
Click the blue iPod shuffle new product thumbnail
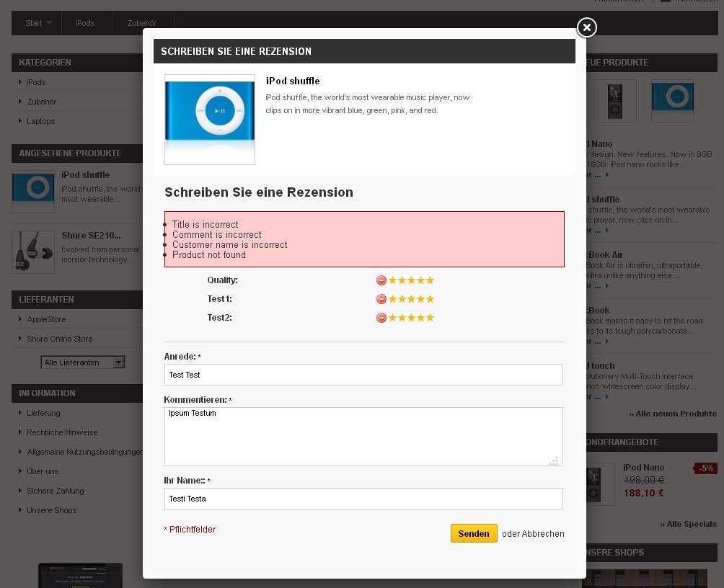point(672,101)
